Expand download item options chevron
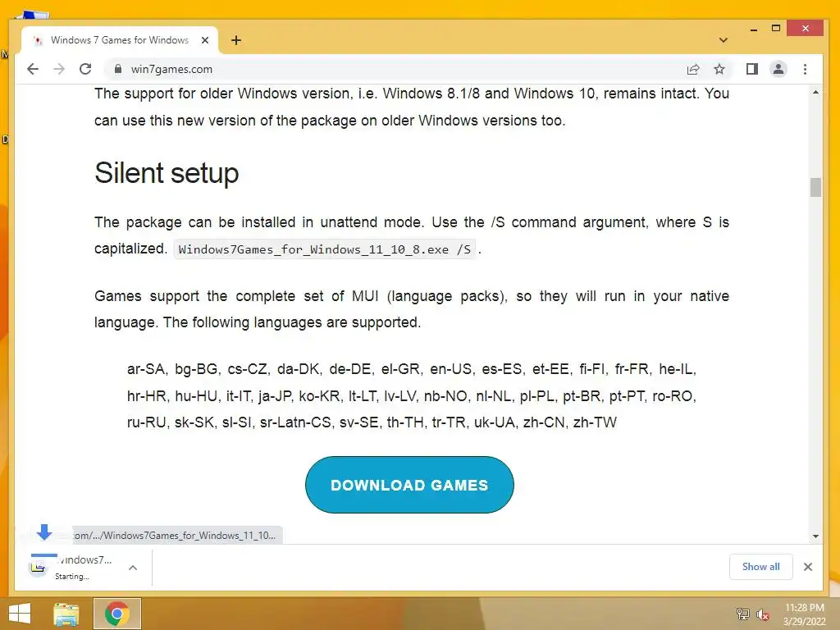The width and height of the screenshot is (840, 630). pyautogui.click(x=133, y=568)
